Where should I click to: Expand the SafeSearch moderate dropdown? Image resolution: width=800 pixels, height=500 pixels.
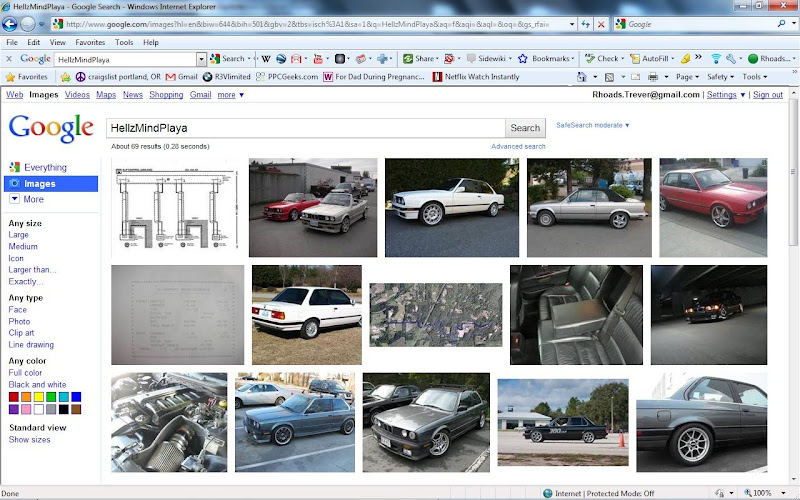coord(593,125)
